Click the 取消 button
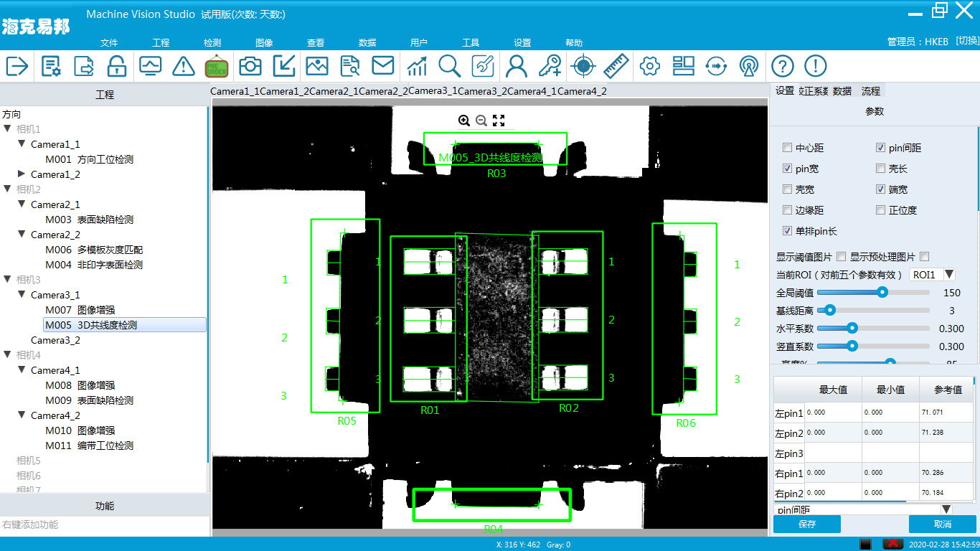Viewport: 980px width, 551px height. coord(942,524)
